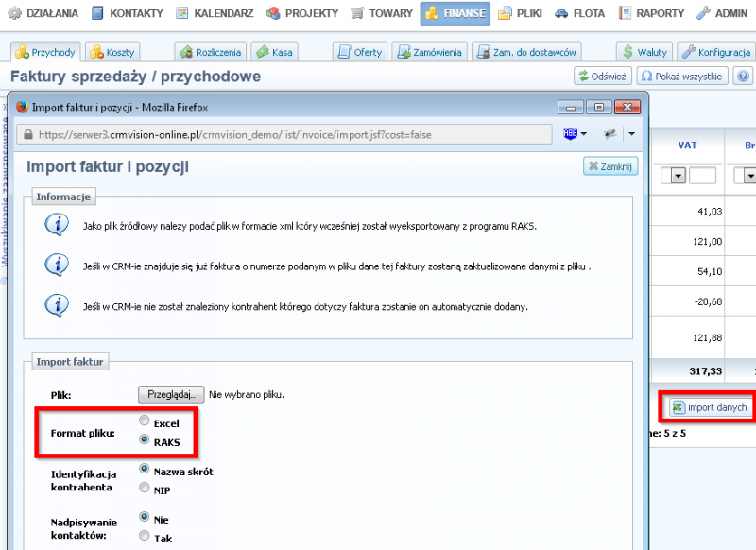This screenshot has width=756, height=550.
Task: Open the Brutto column filter dropdown
Action: point(748,175)
